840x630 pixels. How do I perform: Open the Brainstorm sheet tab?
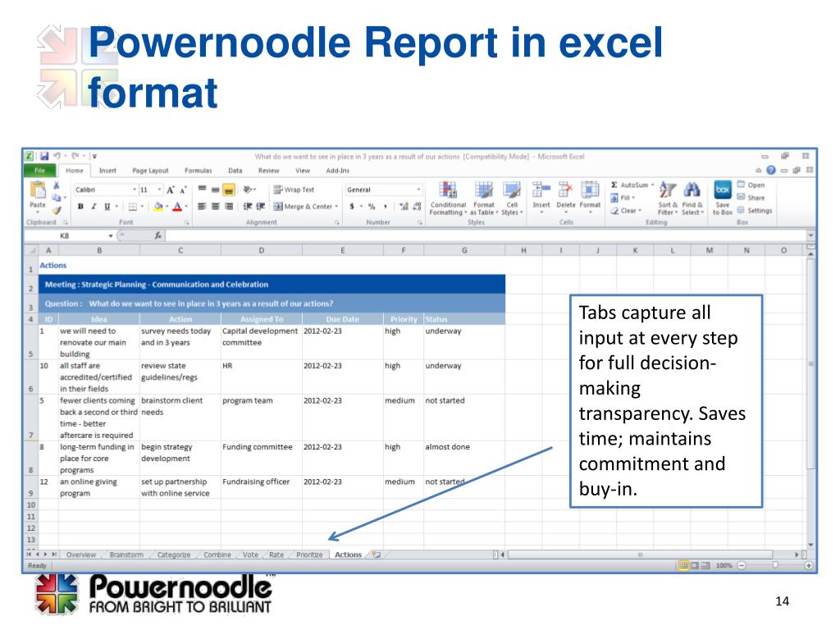(x=126, y=555)
